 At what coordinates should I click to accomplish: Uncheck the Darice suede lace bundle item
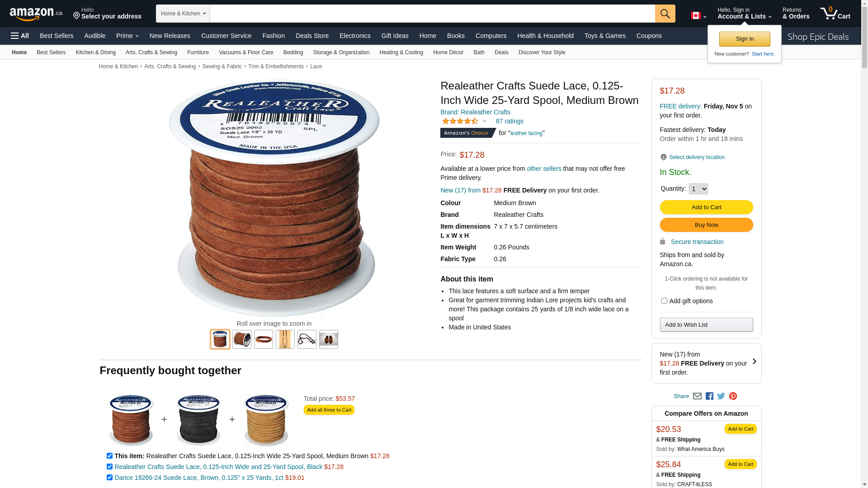[109, 478]
